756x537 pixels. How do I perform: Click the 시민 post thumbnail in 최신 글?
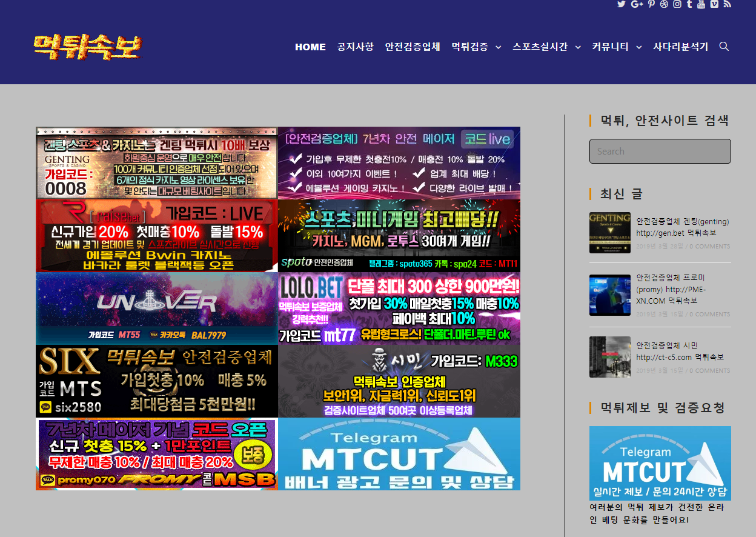610,357
